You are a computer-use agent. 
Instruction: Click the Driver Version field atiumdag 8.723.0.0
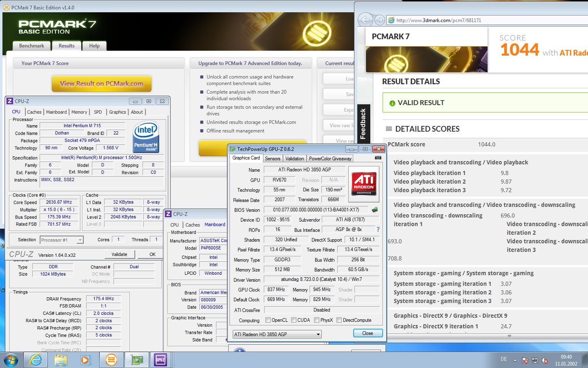tap(322, 280)
